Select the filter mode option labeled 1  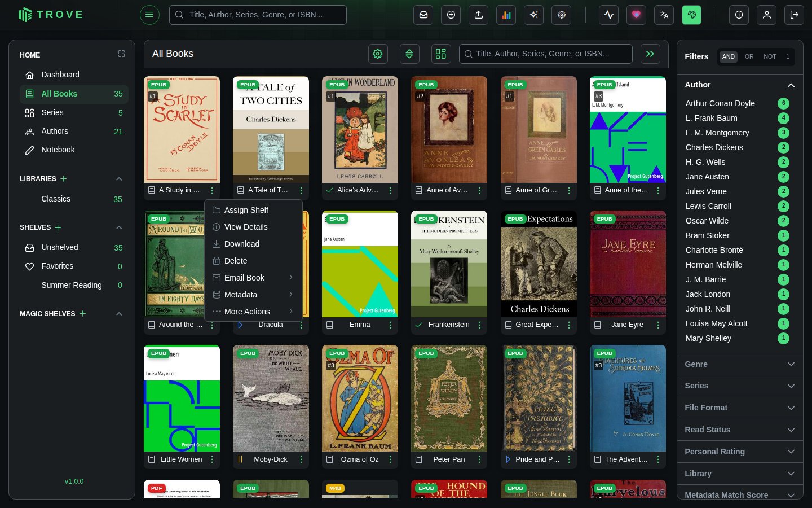coord(788,56)
